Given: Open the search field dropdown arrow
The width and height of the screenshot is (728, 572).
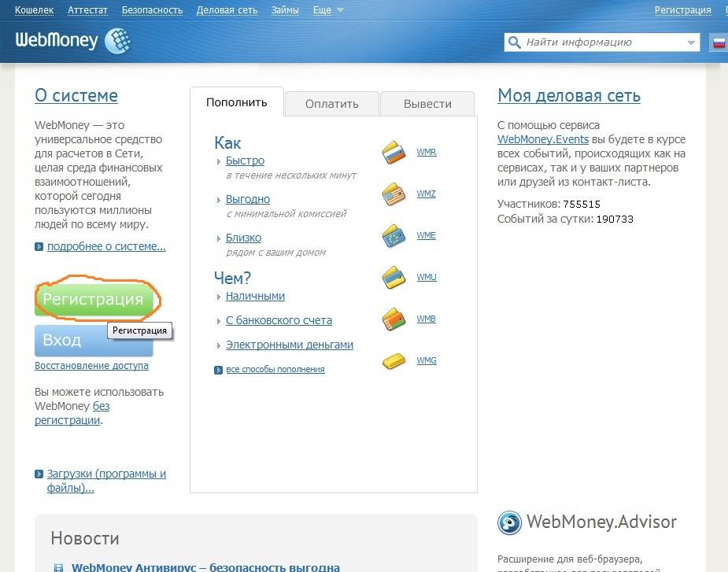Looking at the screenshot, I should pyautogui.click(x=691, y=42).
